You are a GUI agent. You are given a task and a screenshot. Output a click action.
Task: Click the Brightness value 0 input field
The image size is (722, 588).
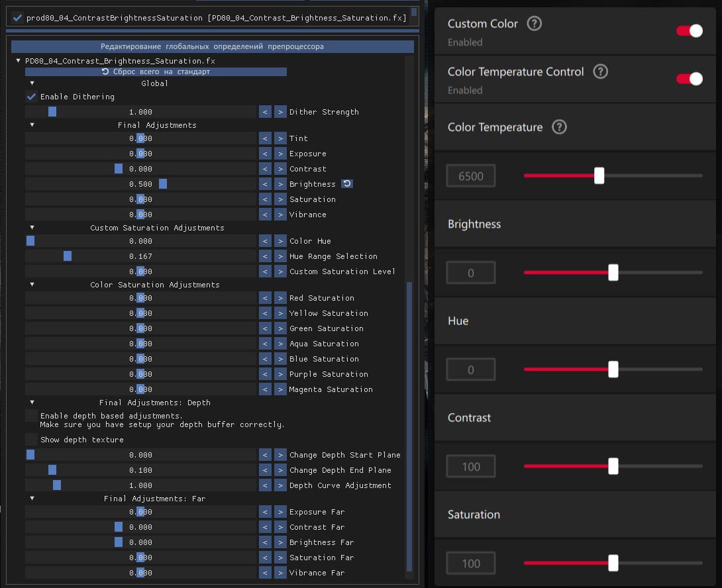click(x=470, y=273)
